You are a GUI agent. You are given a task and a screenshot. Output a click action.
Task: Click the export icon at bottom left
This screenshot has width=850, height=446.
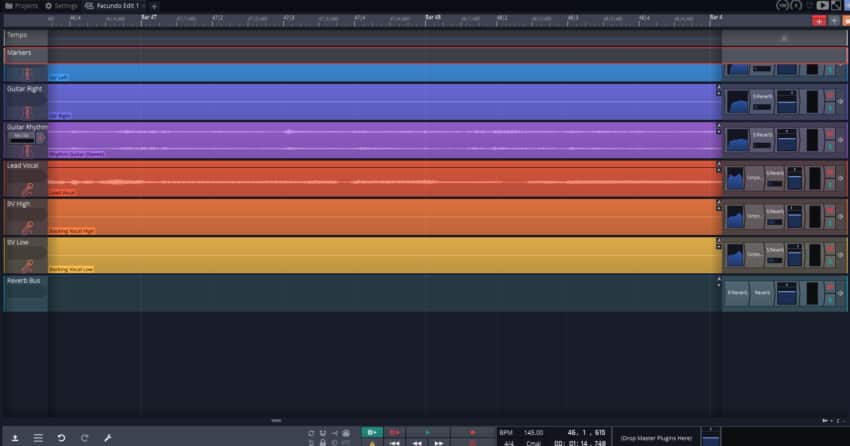[x=15, y=438]
